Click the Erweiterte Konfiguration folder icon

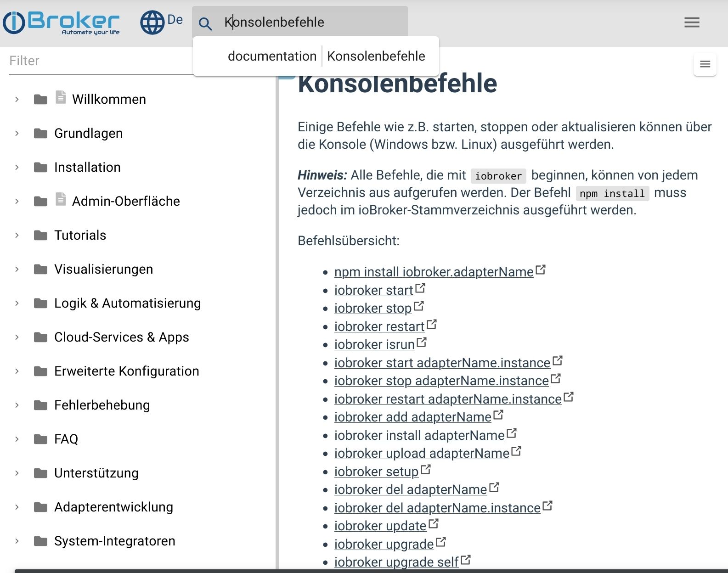coord(40,371)
